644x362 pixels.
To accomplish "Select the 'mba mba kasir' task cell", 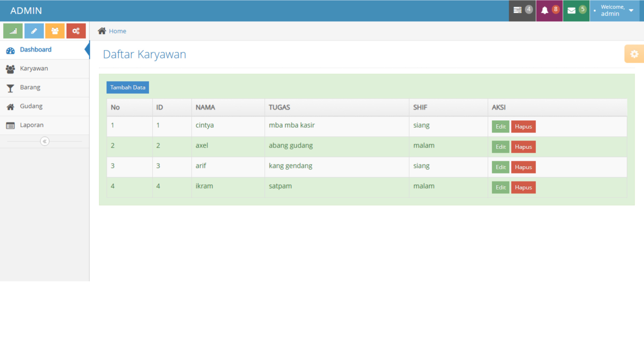I will coord(337,126).
